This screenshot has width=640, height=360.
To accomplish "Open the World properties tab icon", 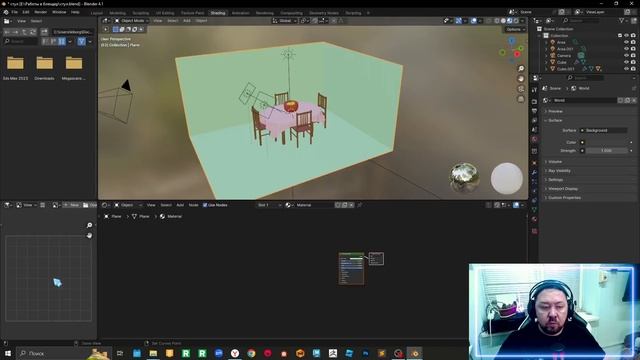I will pos(534,140).
